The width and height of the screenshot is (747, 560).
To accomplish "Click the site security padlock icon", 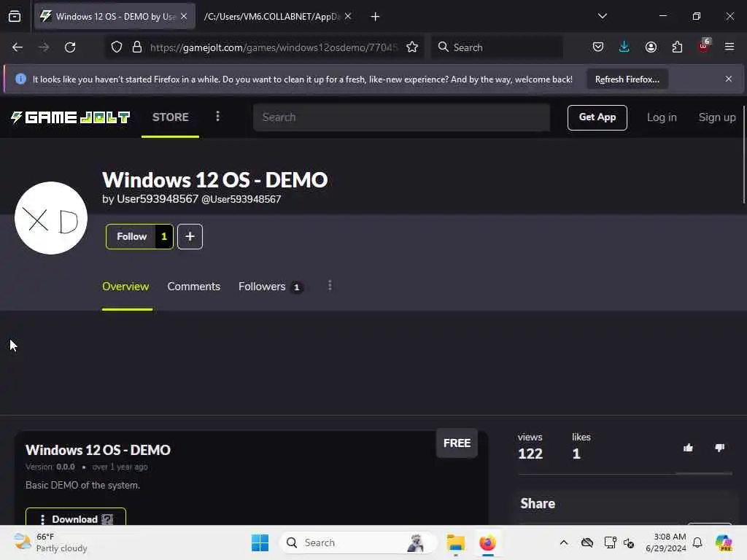I will (x=137, y=47).
